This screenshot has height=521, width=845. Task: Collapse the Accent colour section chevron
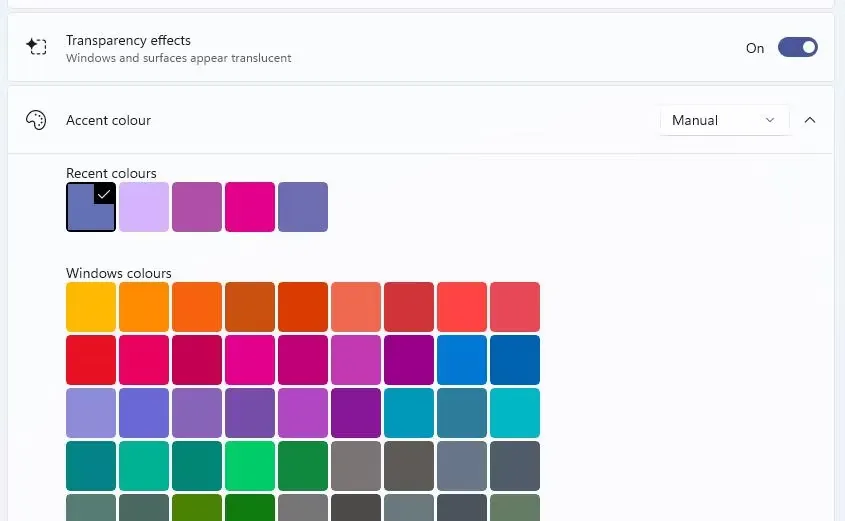tap(810, 120)
